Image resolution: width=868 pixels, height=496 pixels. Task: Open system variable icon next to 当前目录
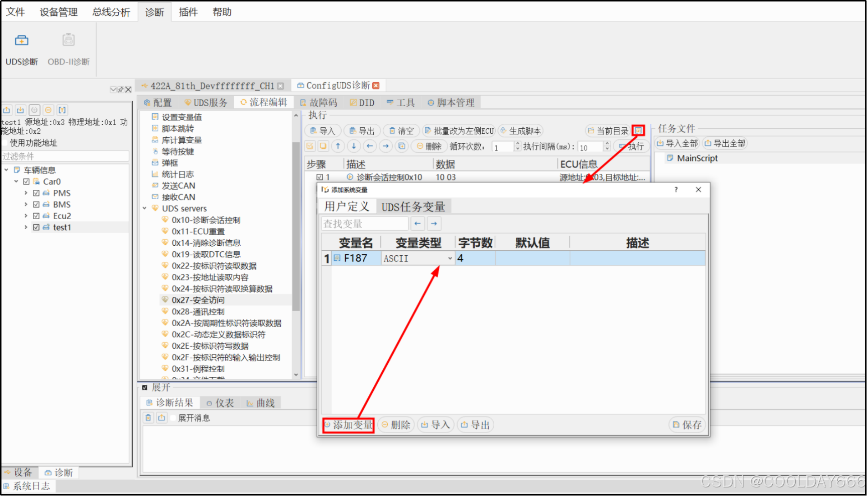(x=638, y=131)
